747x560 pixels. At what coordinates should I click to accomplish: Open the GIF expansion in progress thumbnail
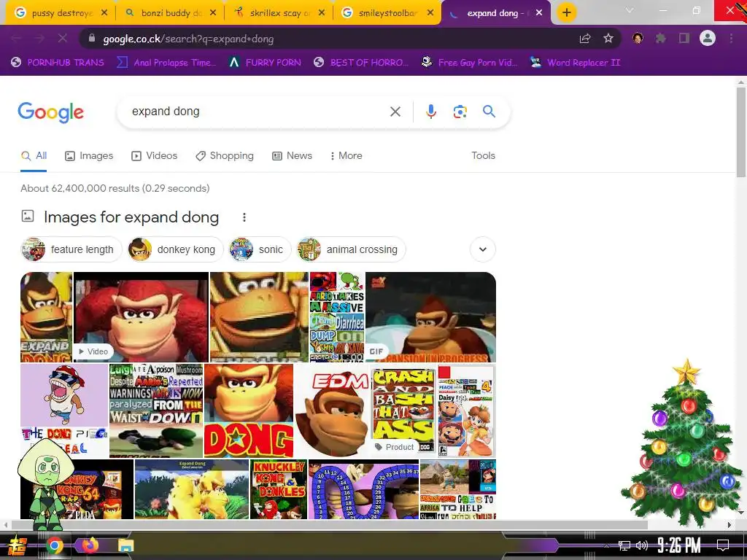coord(430,317)
